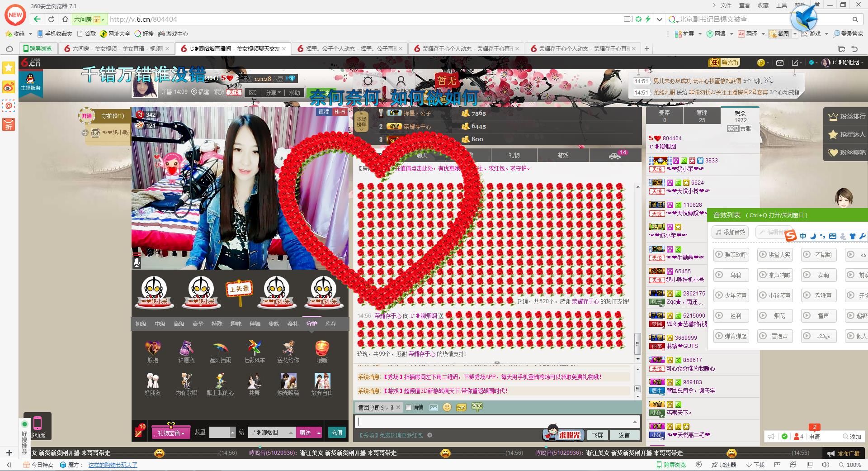The height and width of the screenshot is (471, 868).
Task: Open the 管理 25 tab
Action: tap(702, 116)
